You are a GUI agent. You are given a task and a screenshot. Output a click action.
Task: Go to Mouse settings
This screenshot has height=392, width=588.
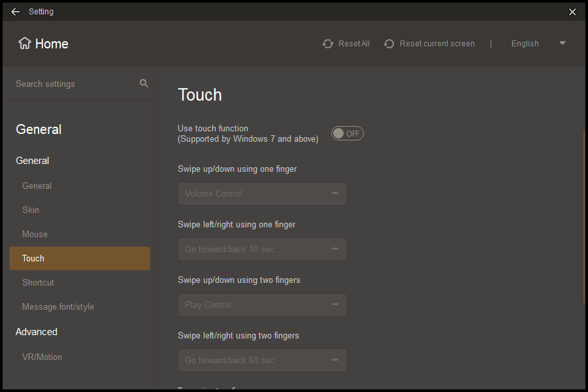tap(35, 234)
